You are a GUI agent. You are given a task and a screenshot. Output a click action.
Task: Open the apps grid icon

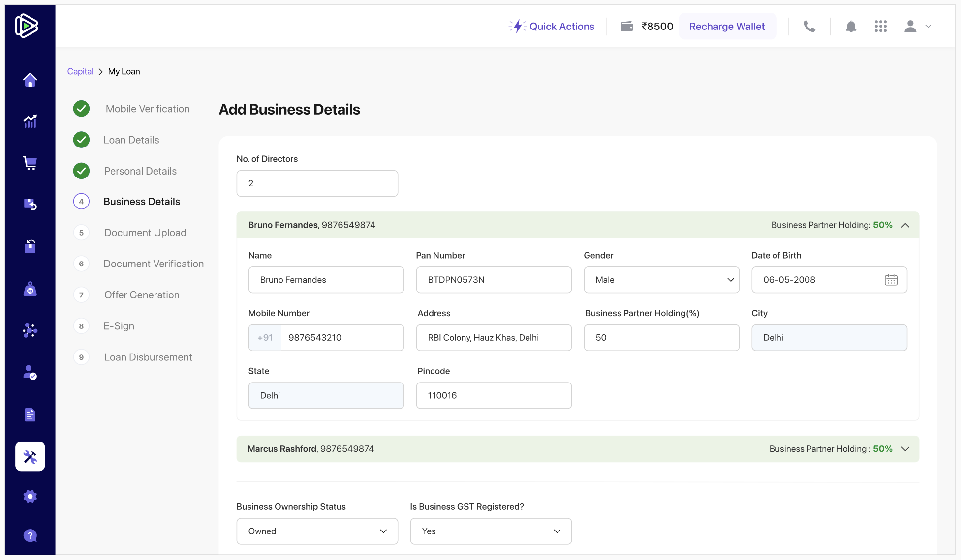(x=880, y=27)
